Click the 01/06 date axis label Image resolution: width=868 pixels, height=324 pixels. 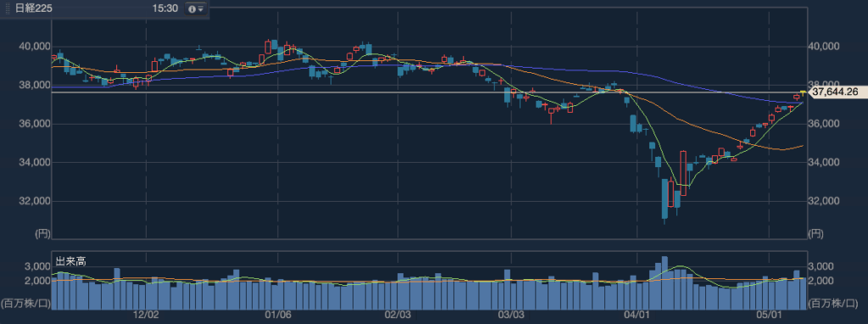(x=278, y=315)
